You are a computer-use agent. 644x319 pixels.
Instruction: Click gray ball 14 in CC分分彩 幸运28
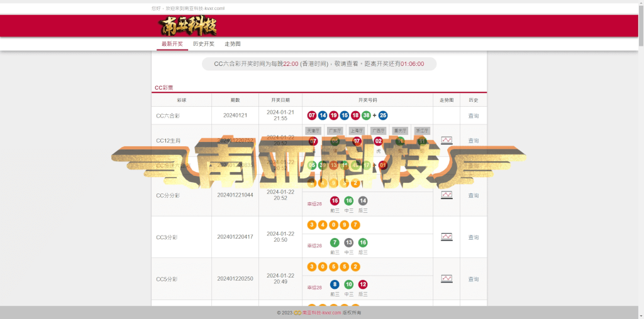pyautogui.click(x=363, y=201)
